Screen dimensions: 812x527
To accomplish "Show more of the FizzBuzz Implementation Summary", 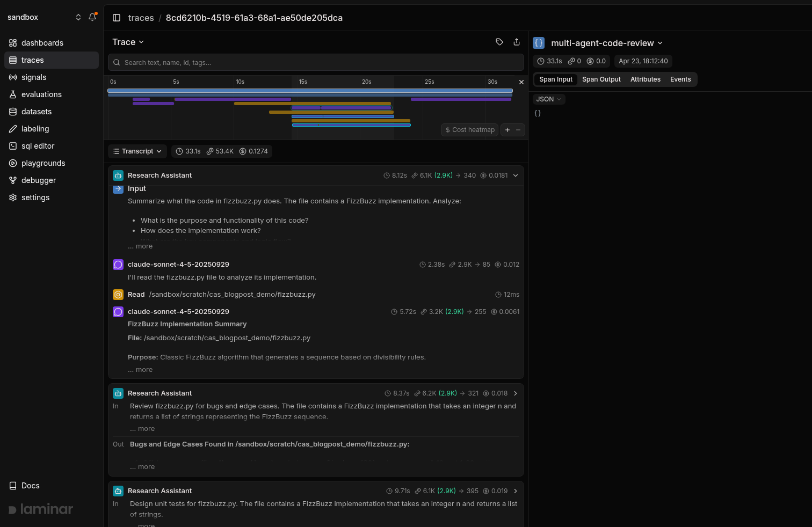I will click(x=140, y=370).
